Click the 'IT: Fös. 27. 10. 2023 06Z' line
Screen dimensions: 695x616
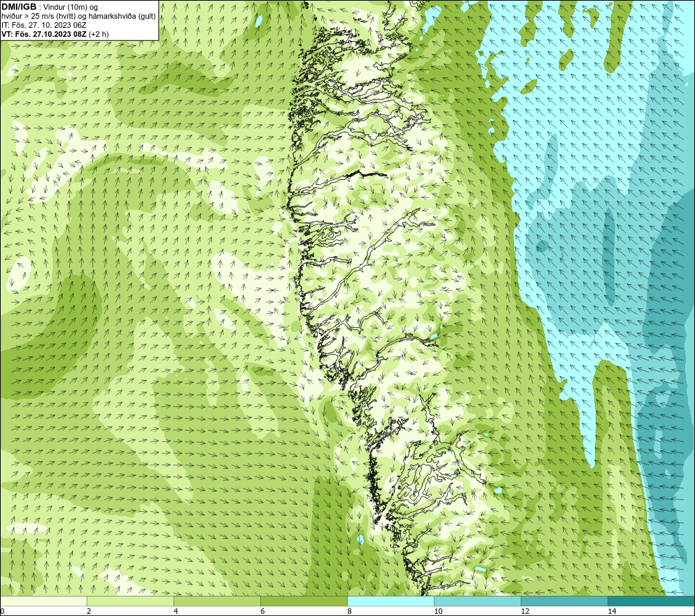click(x=44, y=25)
